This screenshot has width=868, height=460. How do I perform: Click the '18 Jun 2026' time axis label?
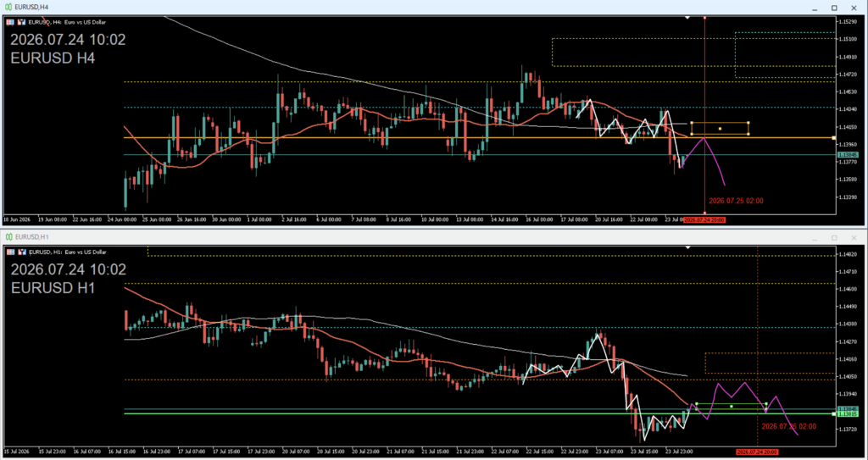coord(17,219)
